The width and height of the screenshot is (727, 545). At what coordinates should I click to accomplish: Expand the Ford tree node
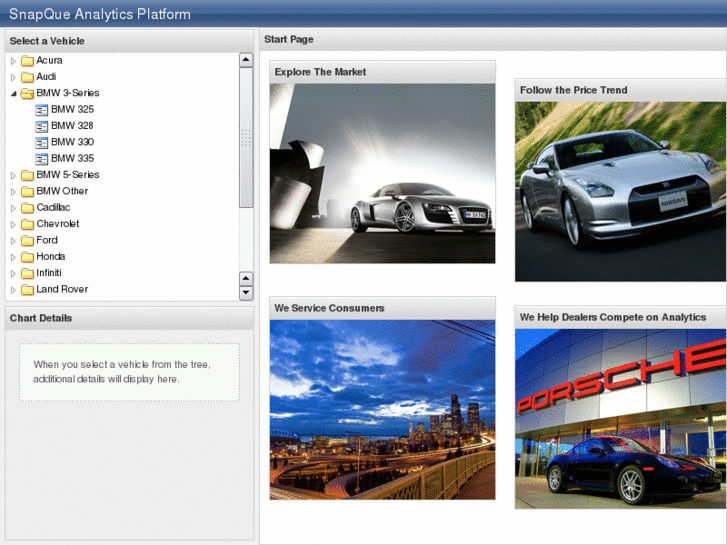click(13, 241)
